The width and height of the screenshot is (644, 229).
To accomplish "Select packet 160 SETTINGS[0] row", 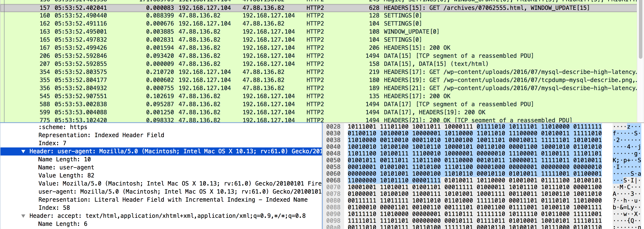I will tap(318, 15).
